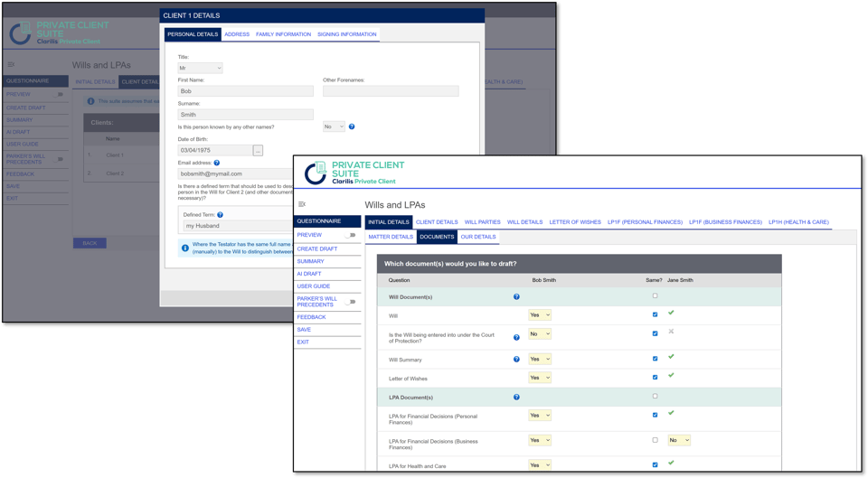Toggle the Parker's Will Precedents switch in front window
The height and width of the screenshot is (478, 868).
click(x=351, y=302)
